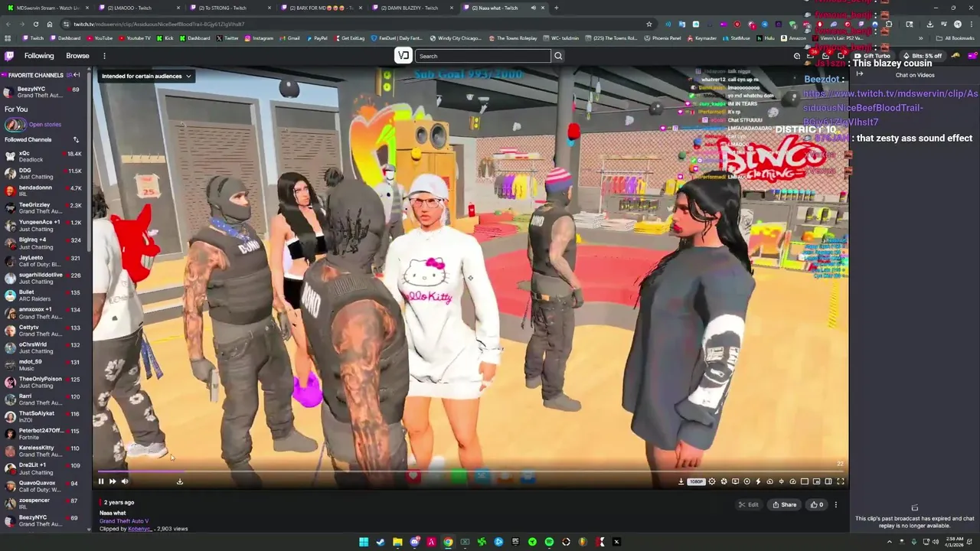Open Steam from the taskbar
This screenshot has height=551, width=980.
click(381, 542)
